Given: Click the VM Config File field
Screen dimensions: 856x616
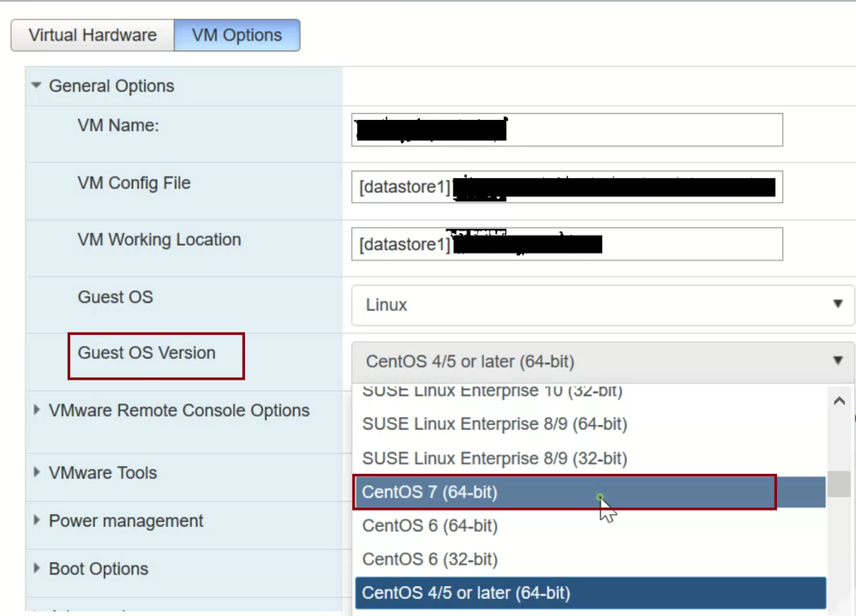Looking at the screenshot, I should (x=566, y=187).
